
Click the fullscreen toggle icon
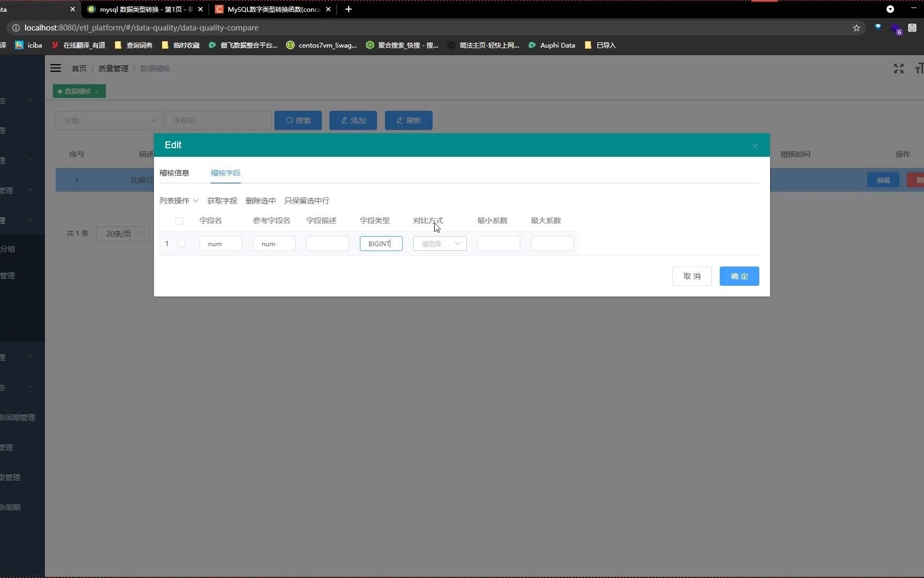click(x=899, y=69)
